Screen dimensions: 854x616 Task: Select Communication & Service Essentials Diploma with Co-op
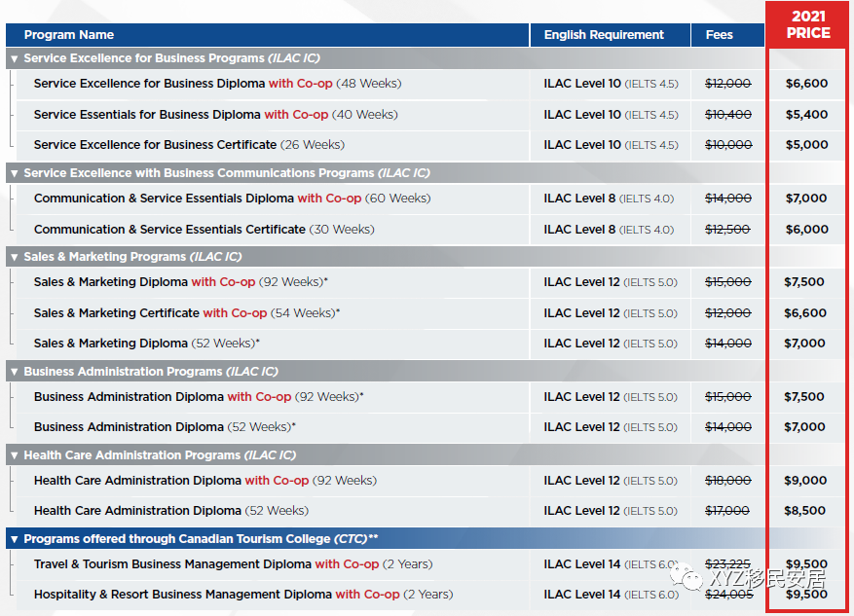tap(232, 199)
